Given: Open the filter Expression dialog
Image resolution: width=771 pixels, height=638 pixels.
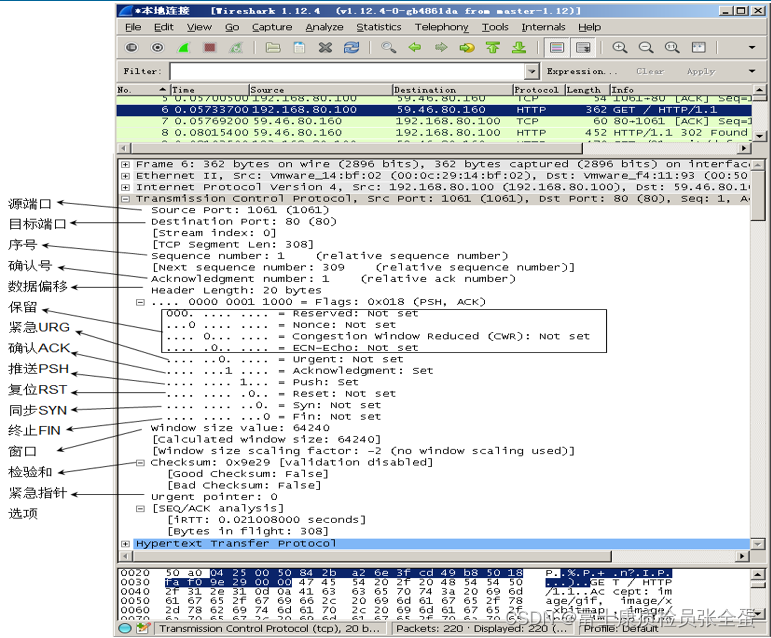Looking at the screenshot, I should [581, 71].
